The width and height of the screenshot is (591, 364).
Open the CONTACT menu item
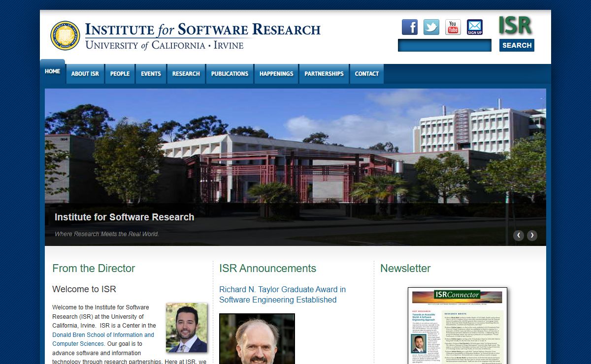pos(367,74)
